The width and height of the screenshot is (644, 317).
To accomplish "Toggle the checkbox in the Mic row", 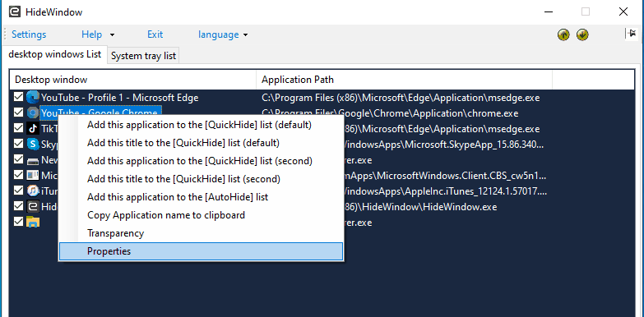I will tap(18, 175).
